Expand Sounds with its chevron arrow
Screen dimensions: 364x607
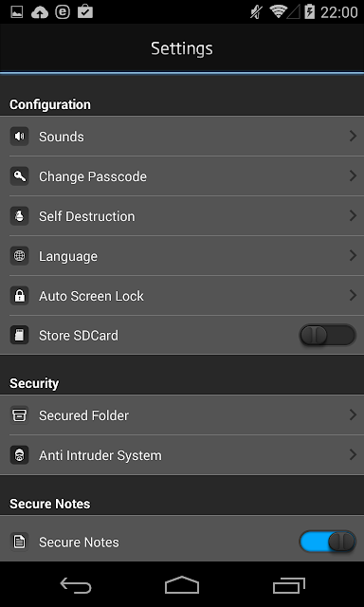pyautogui.click(x=353, y=136)
